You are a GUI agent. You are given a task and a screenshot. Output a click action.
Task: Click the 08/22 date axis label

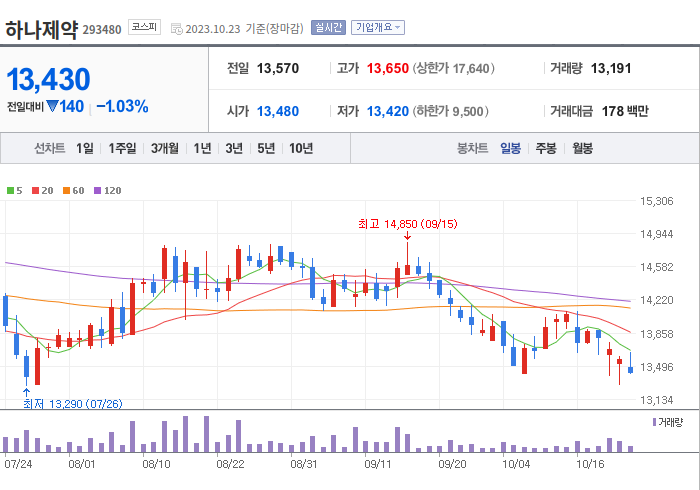coord(230,464)
